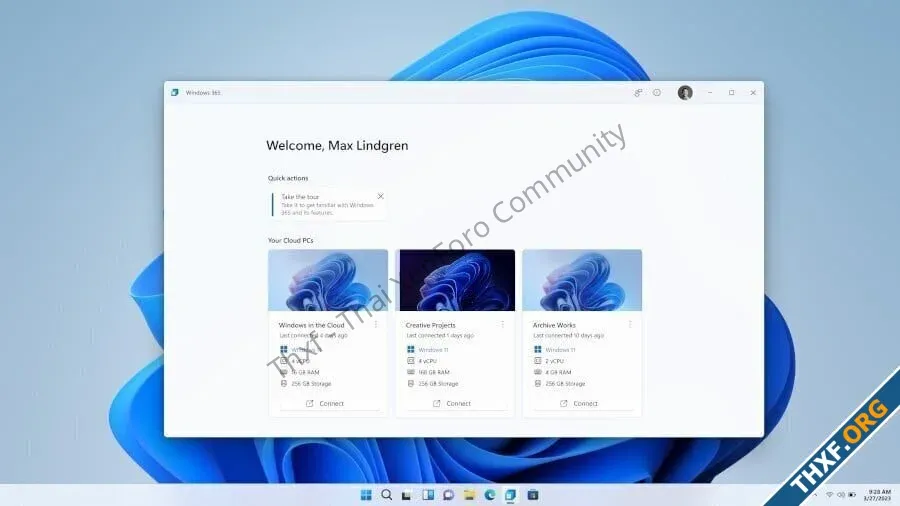Open Max Lindgren's profile avatar

[x=685, y=92]
